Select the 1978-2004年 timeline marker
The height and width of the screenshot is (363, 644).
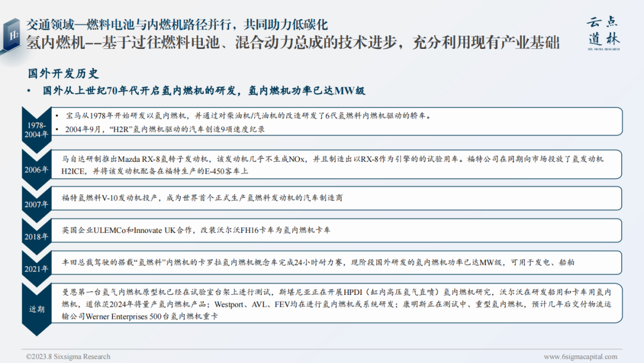coord(36,130)
